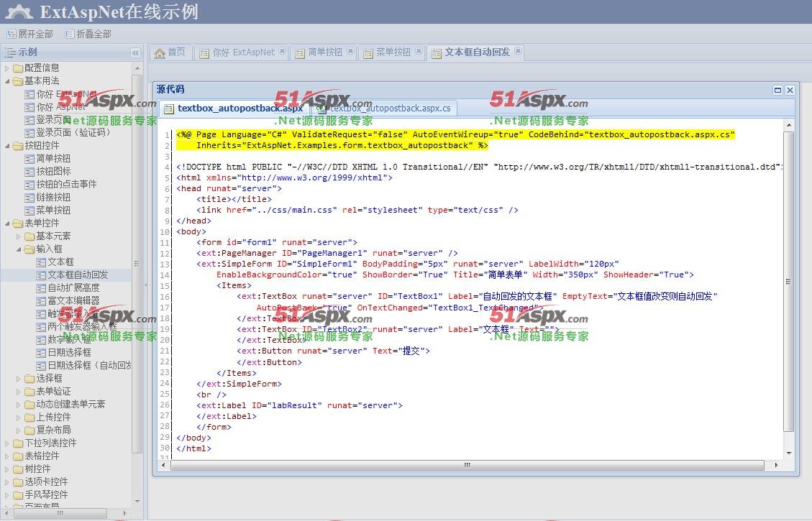The width and height of the screenshot is (812, 521).
Task: Select 日期选择框 tree item
Action: point(69,353)
